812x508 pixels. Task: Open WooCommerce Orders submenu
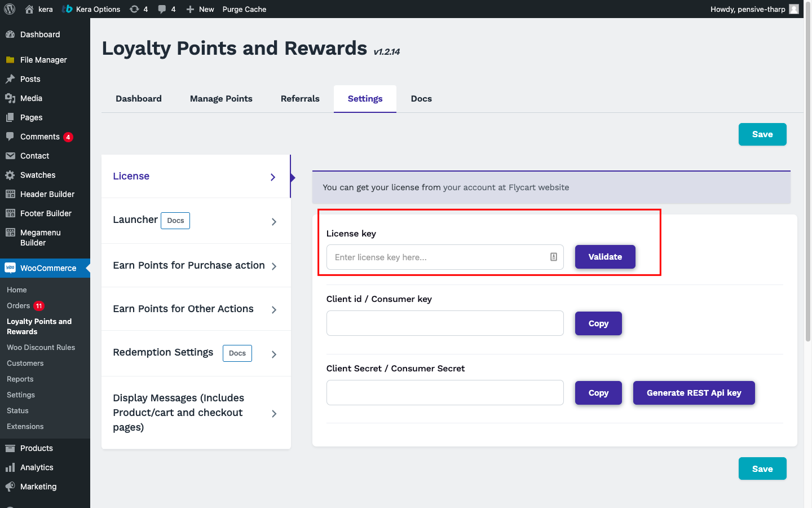[19, 306]
